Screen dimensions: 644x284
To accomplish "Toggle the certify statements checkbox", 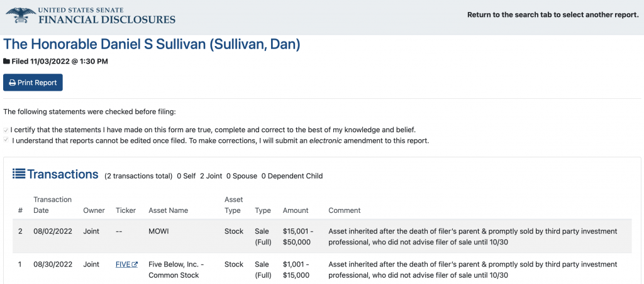I will [x=6, y=130].
